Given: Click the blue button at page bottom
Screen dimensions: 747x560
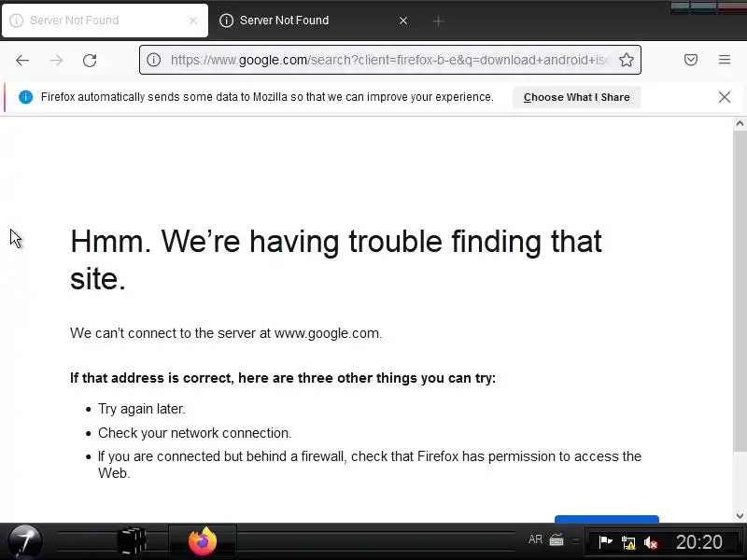Looking at the screenshot, I should 606,519.
